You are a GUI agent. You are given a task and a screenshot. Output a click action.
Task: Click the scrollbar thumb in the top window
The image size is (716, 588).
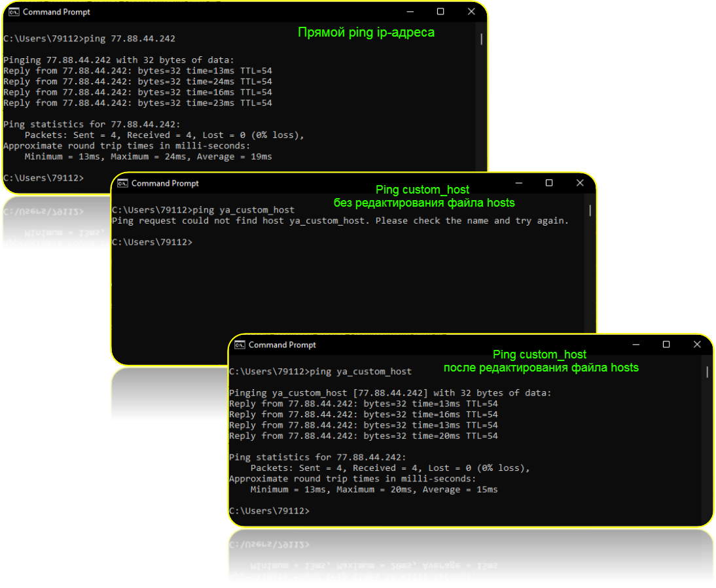tap(481, 39)
